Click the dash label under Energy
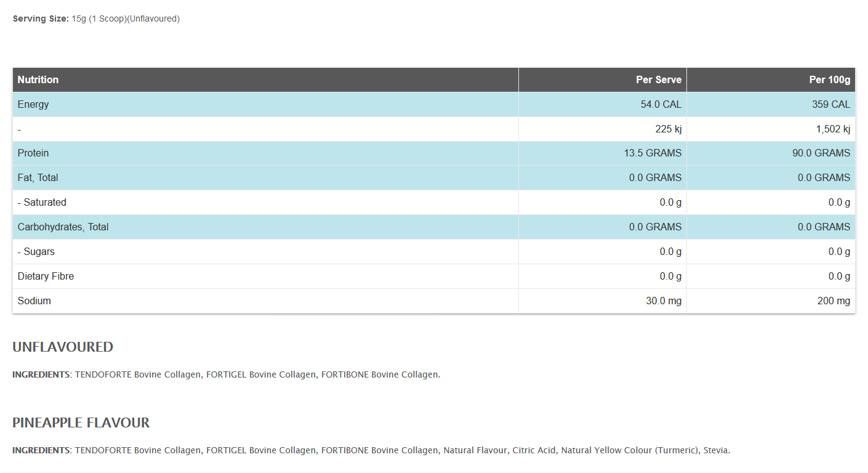868x473 pixels. (19, 129)
